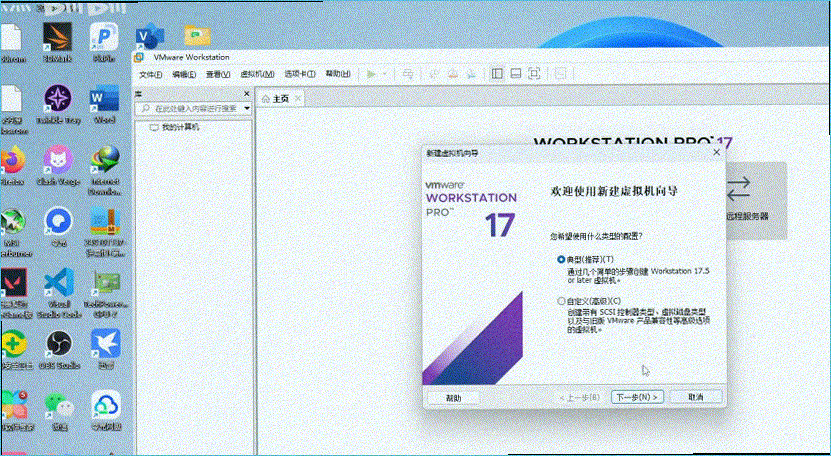Open the 选项卡(T) menu

[x=300, y=74]
